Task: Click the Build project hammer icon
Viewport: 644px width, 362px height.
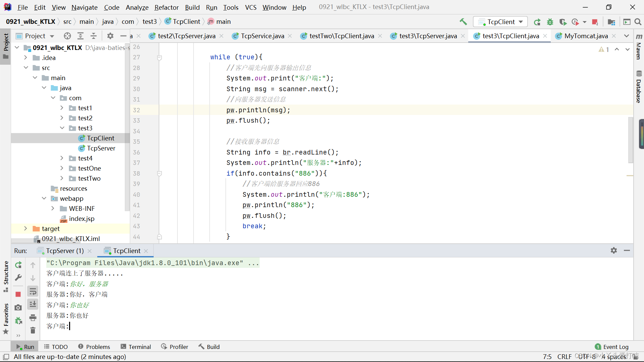Action: (463, 22)
